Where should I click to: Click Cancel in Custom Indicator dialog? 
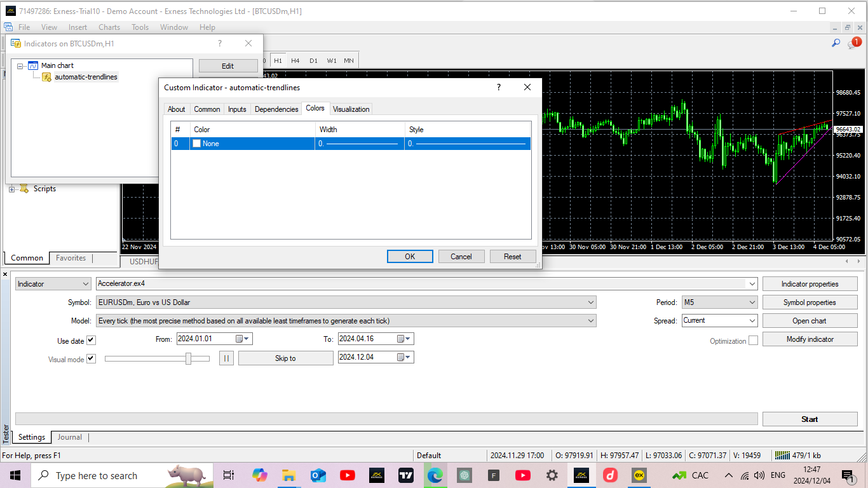[461, 257]
